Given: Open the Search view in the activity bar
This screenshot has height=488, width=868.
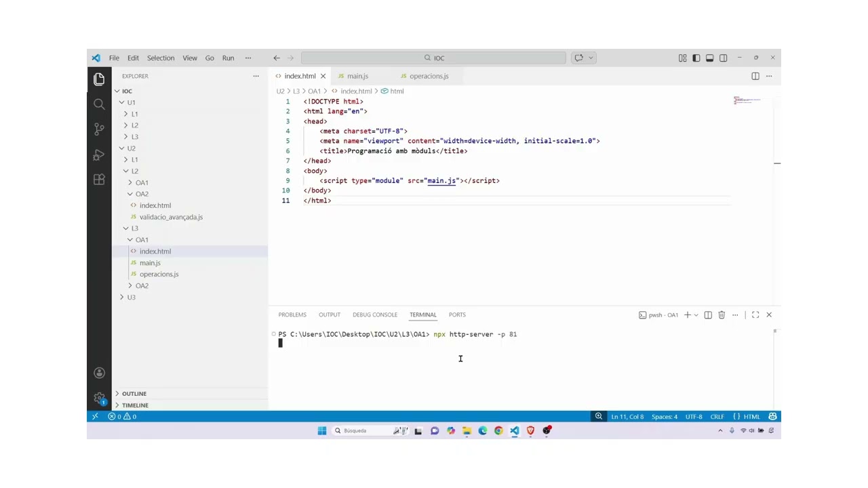Looking at the screenshot, I should pyautogui.click(x=99, y=104).
